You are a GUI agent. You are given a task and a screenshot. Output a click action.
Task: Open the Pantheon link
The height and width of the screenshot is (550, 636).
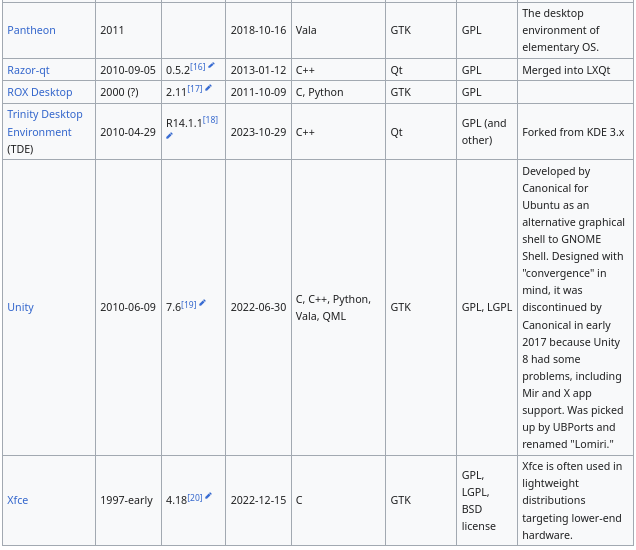(31, 30)
